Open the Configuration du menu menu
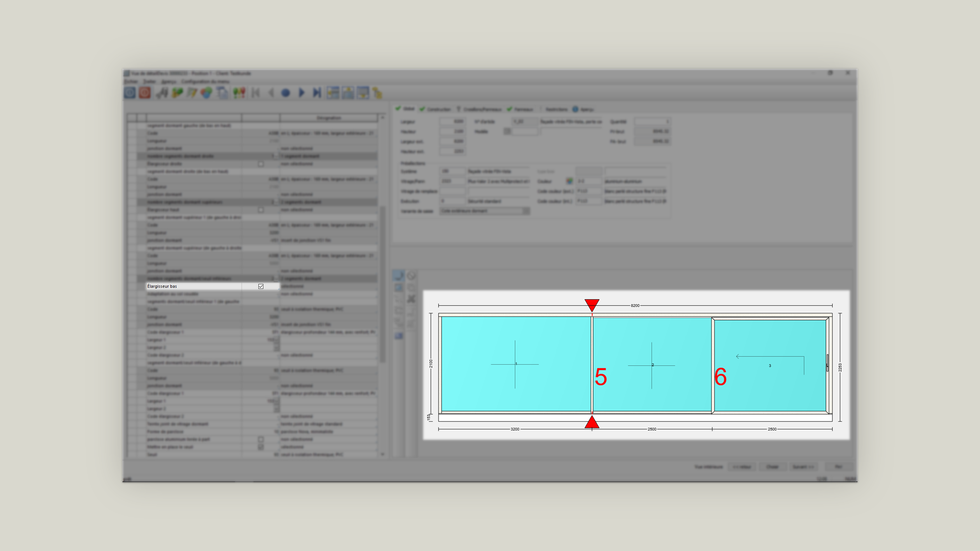Viewport: 980px width, 551px height. (x=205, y=82)
